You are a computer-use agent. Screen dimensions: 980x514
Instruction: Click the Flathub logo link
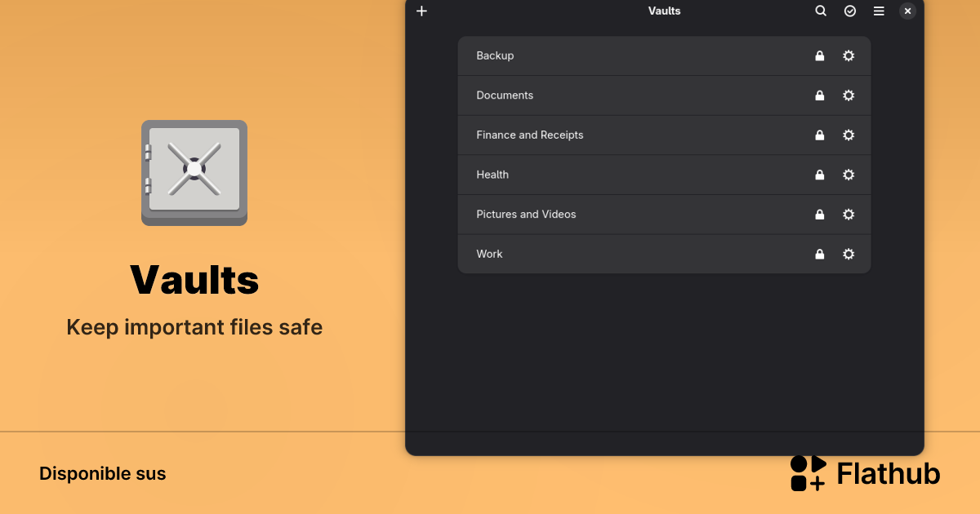tap(864, 473)
